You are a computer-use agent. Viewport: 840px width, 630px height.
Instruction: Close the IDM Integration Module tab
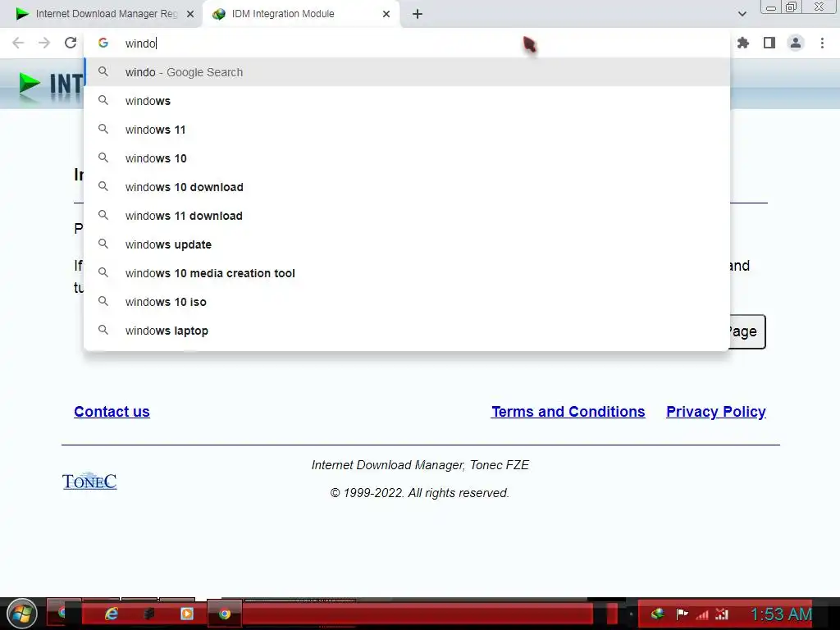pyautogui.click(x=386, y=14)
